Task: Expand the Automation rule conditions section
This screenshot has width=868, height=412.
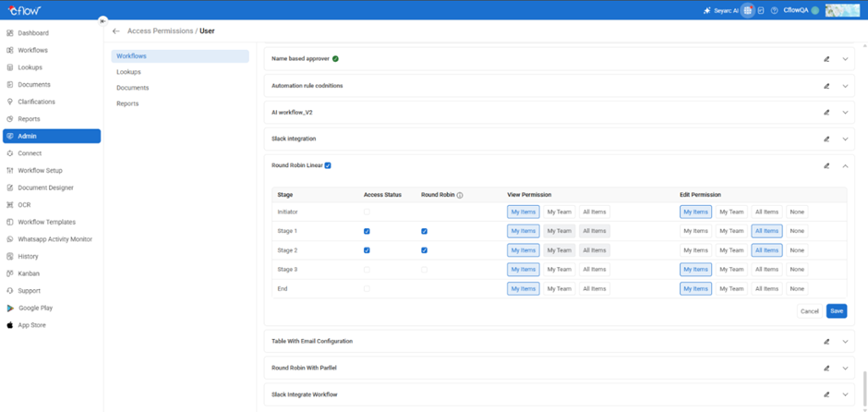Action: [845, 86]
